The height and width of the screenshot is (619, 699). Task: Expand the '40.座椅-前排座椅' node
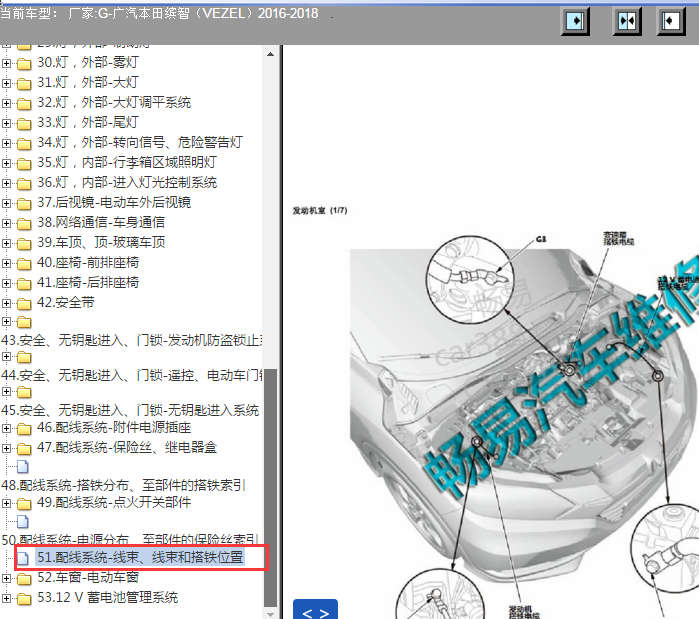(x=6, y=263)
